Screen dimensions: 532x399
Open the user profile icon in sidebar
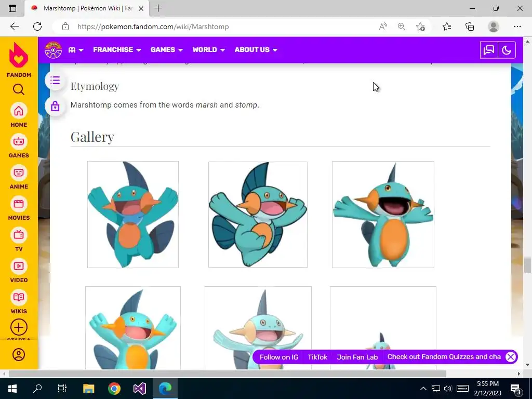(x=19, y=354)
